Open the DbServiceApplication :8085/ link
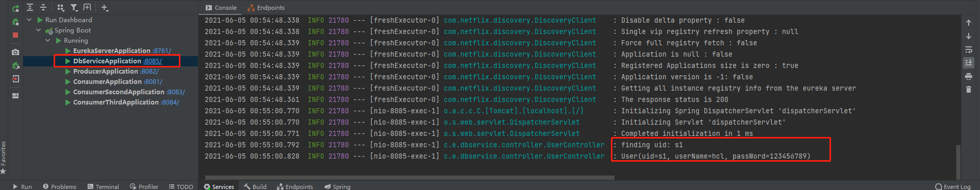 tap(153, 61)
